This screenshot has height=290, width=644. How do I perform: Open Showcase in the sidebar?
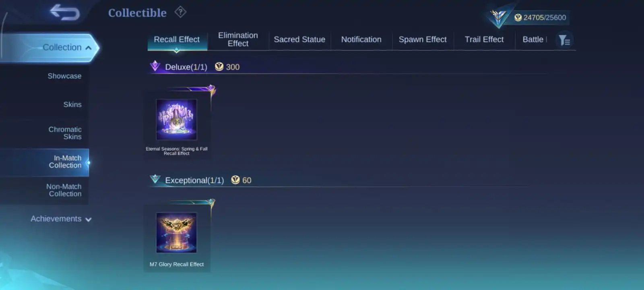[64, 76]
